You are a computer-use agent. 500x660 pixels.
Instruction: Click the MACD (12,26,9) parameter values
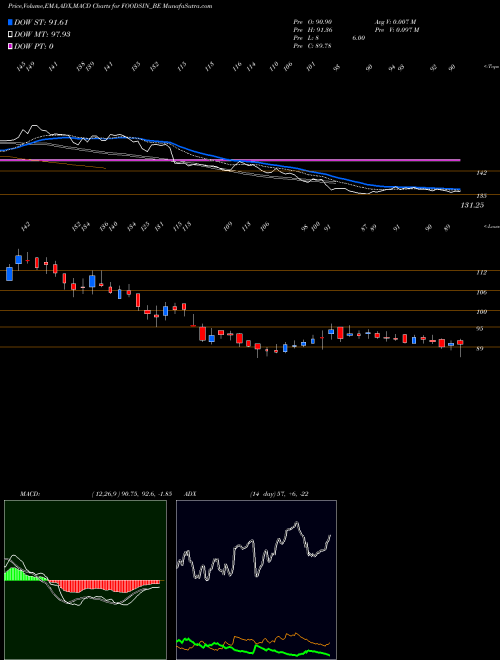click(131, 494)
